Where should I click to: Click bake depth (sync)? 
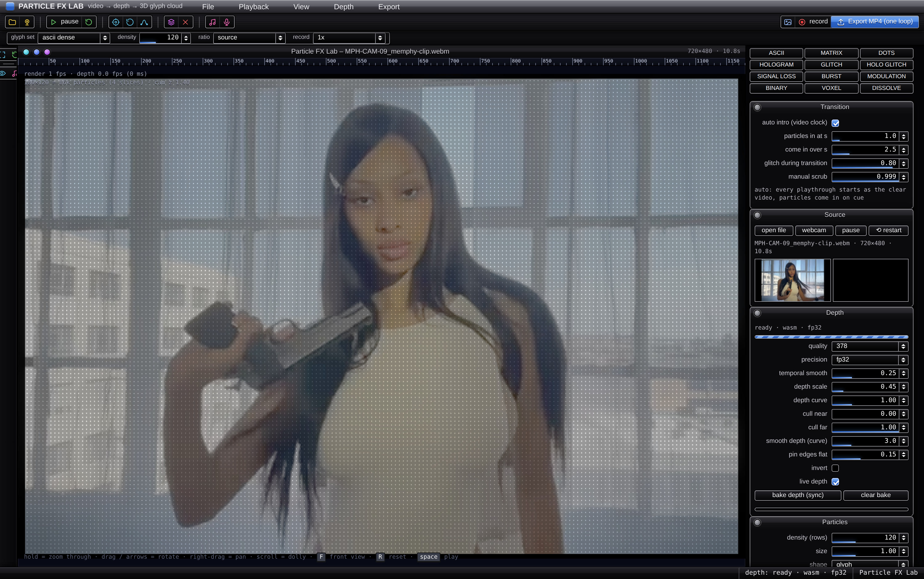(798, 495)
